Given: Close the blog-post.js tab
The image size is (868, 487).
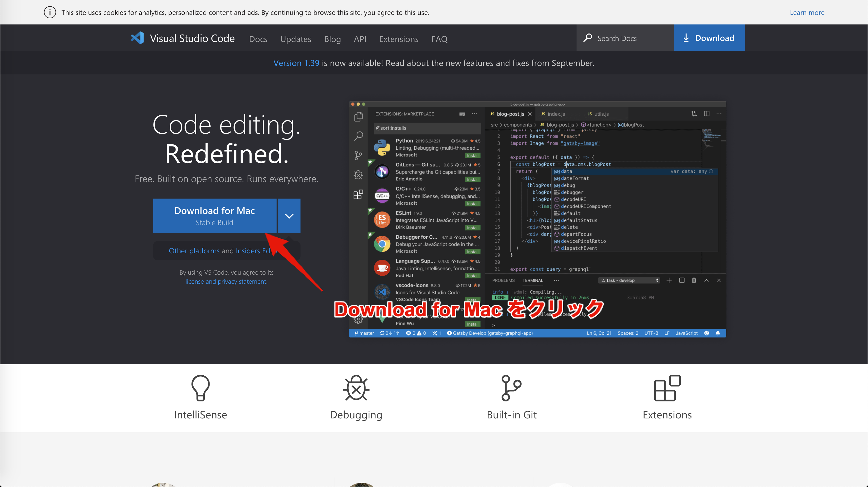Looking at the screenshot, I should (x=530, y=114).
